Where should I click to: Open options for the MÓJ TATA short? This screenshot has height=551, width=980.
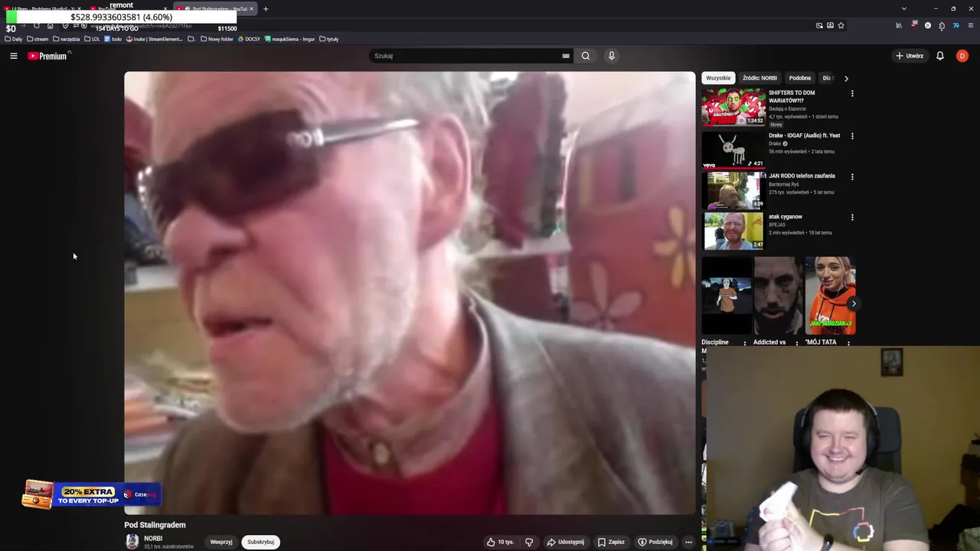click(848, 343)
